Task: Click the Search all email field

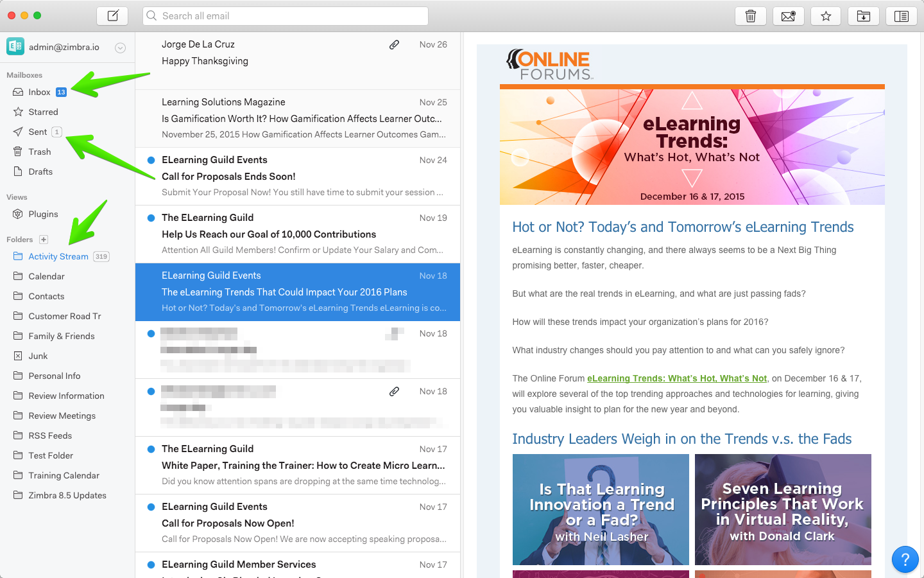Action: 286,16
